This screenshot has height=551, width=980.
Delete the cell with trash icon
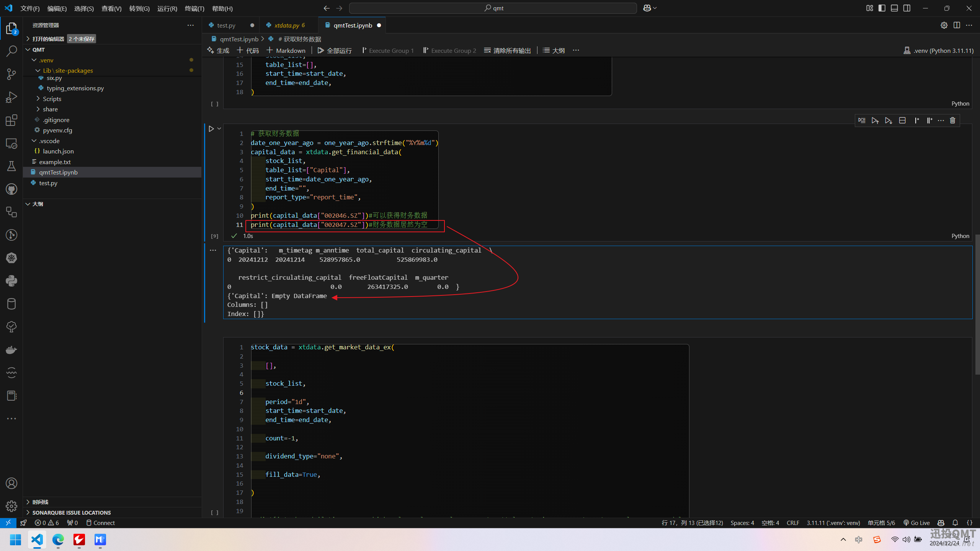[x=952, y=121]
